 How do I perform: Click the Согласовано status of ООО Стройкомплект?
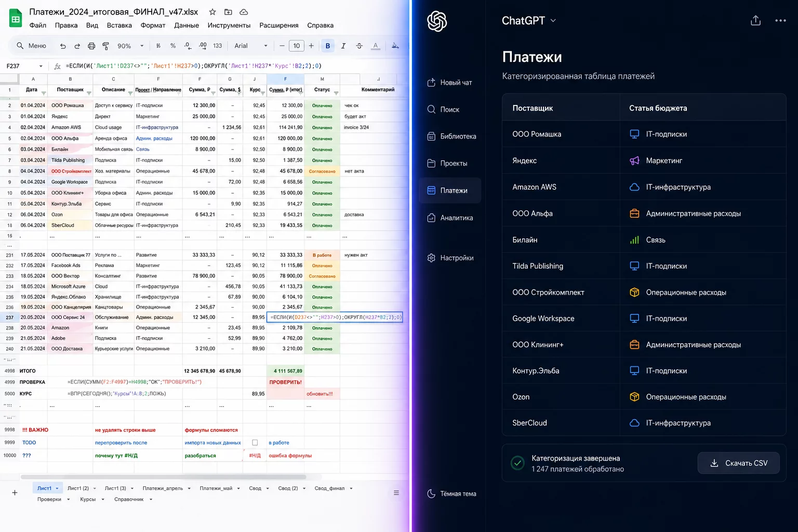coord(322,171)
